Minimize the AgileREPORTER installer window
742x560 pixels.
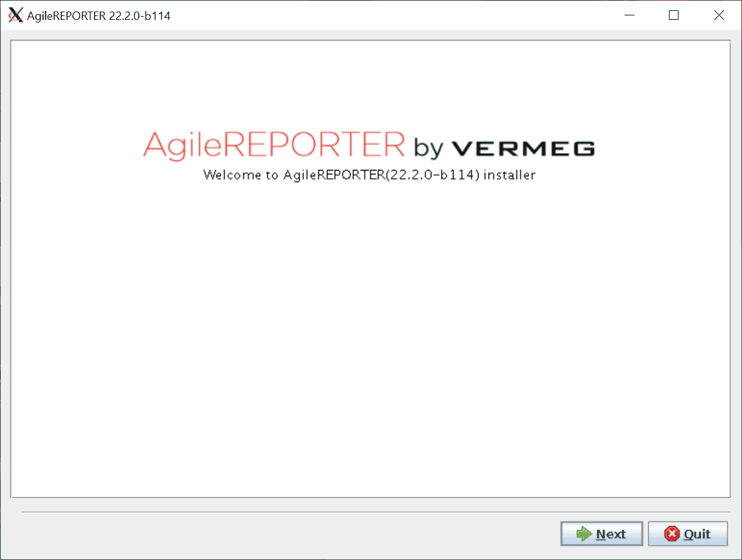click(x=629, y=15)
